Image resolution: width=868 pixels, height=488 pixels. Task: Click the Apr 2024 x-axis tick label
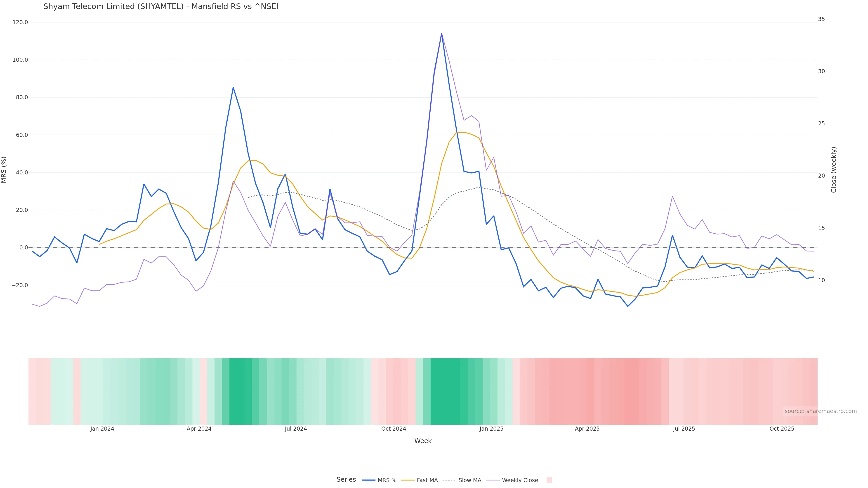(x=199, y=429)
